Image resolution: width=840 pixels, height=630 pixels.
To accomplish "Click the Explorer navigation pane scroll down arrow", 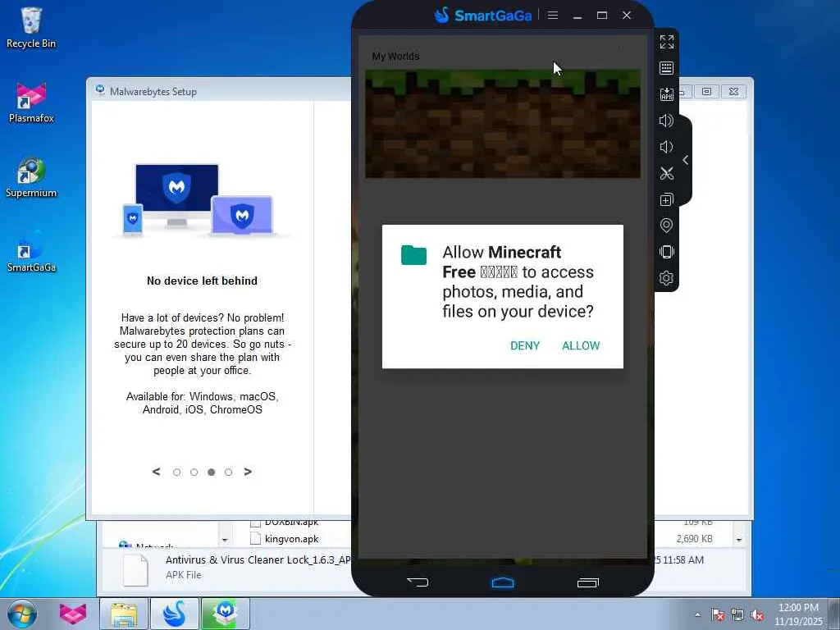I will tap(225, 540).
